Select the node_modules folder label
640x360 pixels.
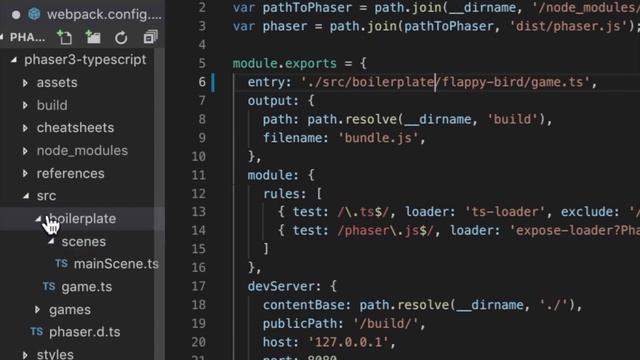coord(82,151)
